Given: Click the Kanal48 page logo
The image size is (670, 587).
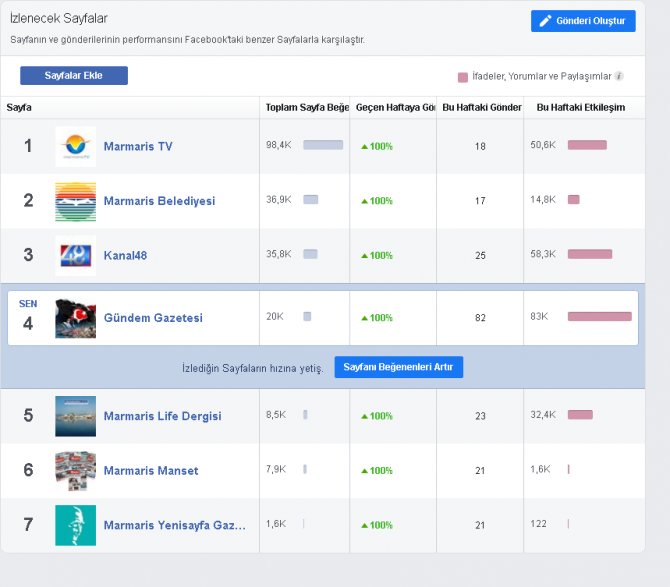Looking at the screenshot, I should (75, 255).
